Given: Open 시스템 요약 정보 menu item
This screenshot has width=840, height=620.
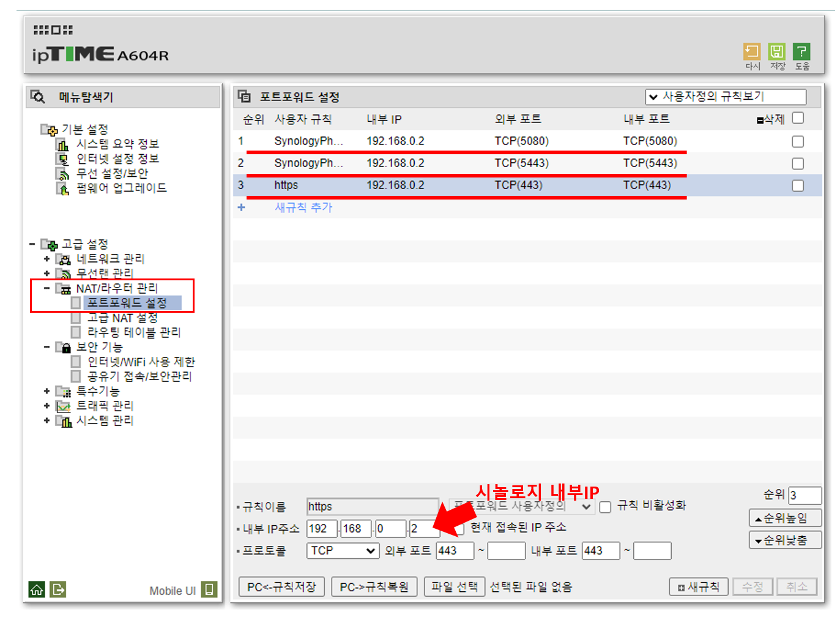Looking at the screenshot, I should coord(117,144).
